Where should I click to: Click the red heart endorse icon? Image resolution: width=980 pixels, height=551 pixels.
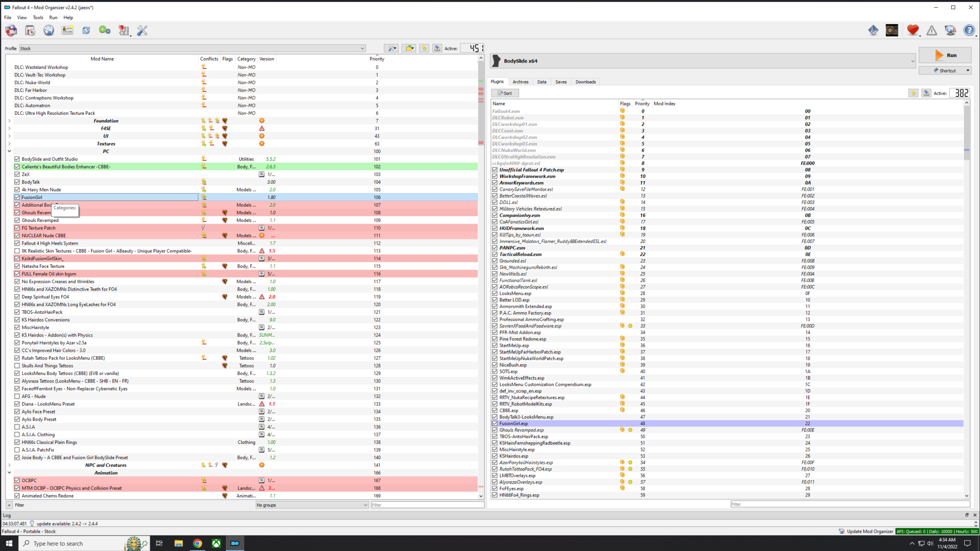[x=913, y=31]
